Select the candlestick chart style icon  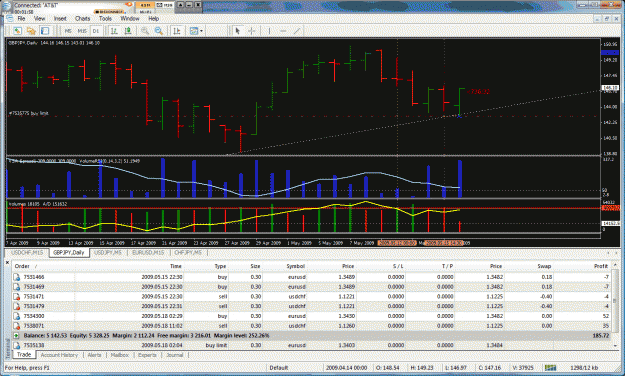click(128, 31)
